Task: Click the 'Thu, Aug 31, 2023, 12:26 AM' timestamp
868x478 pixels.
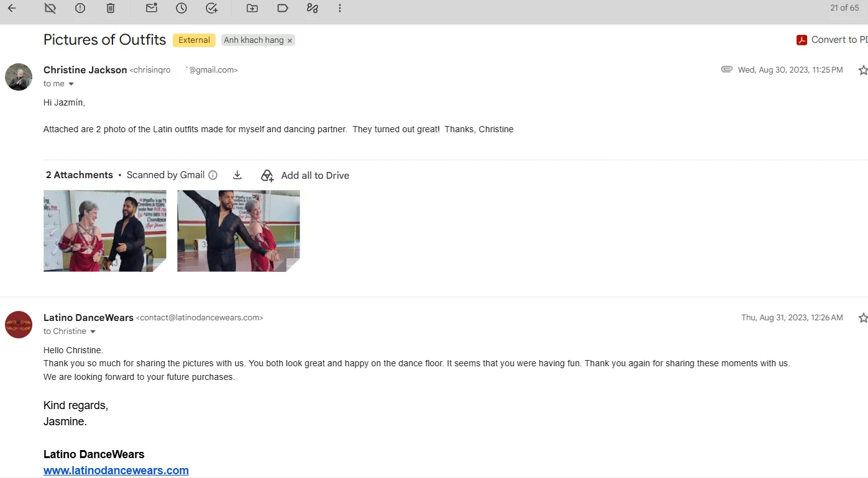Action: coord(792,318)
